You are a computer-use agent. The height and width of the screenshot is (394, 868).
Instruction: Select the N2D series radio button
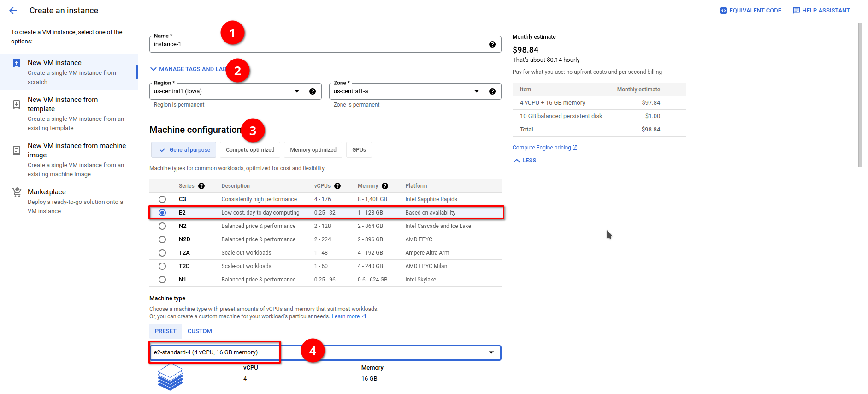click(x=162, y=239)
